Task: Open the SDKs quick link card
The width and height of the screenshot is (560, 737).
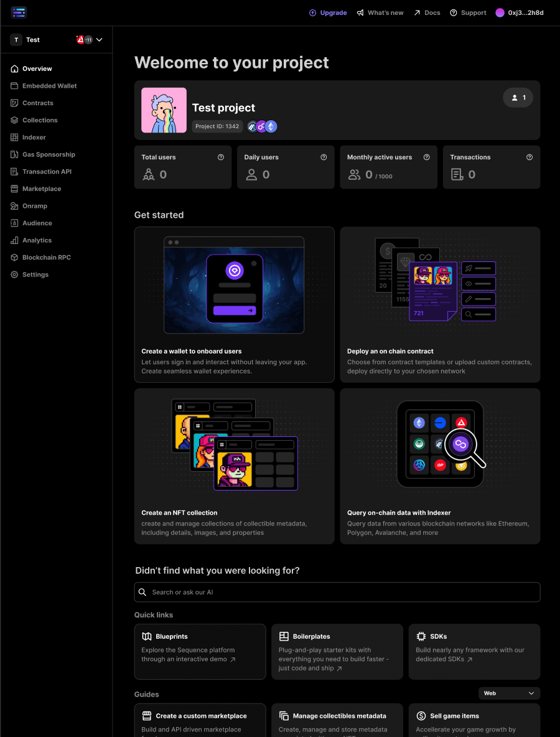Action: coord(475,652)
